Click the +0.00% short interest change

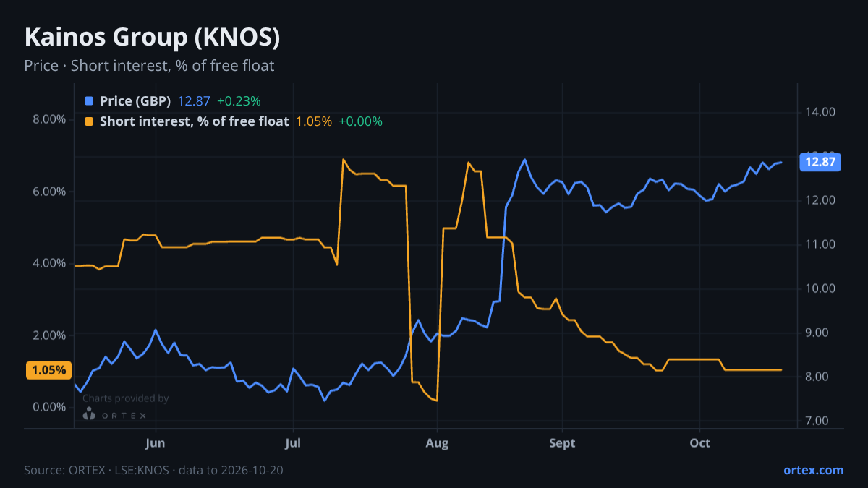coord(360,121)
